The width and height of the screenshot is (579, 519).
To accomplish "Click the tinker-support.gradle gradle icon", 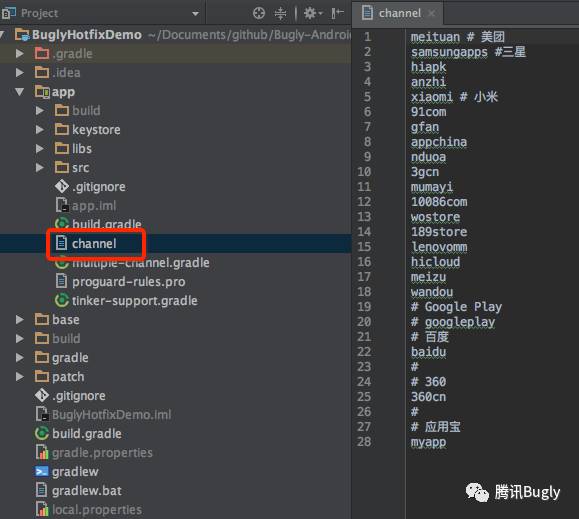I will click(x=62, y=300).
